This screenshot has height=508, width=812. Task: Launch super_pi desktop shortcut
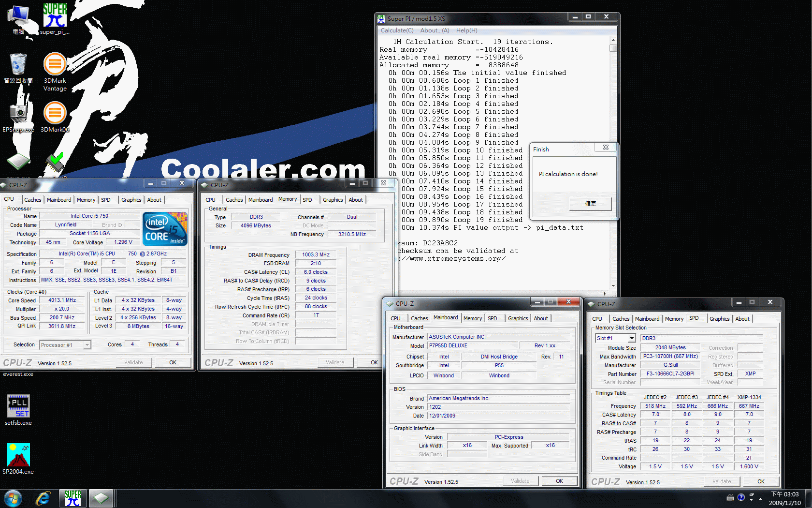55,19
